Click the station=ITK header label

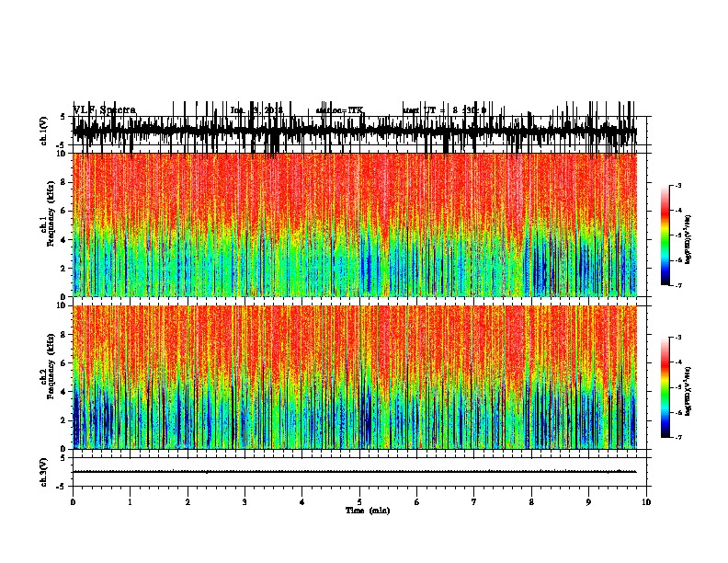[340, 110]
